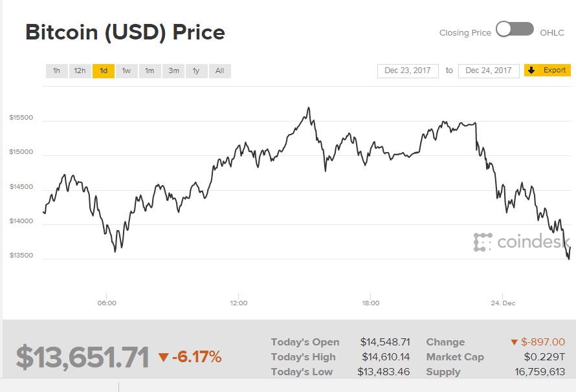The height and width of the screenshot is (392, 576).
Task: Select the 1m time range
Action: 150,71
